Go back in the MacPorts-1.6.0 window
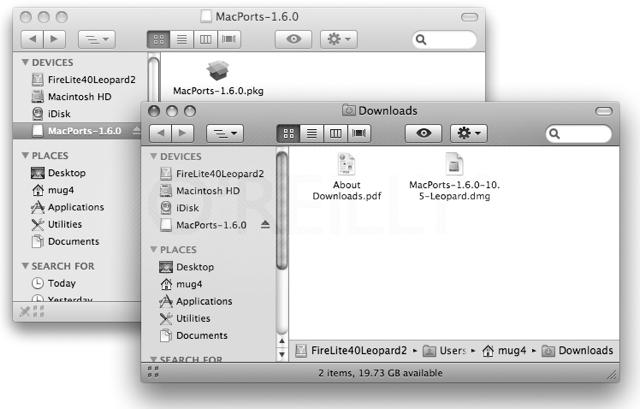The height and width of the screenshot is (409, 640). [x=32, y=39]
